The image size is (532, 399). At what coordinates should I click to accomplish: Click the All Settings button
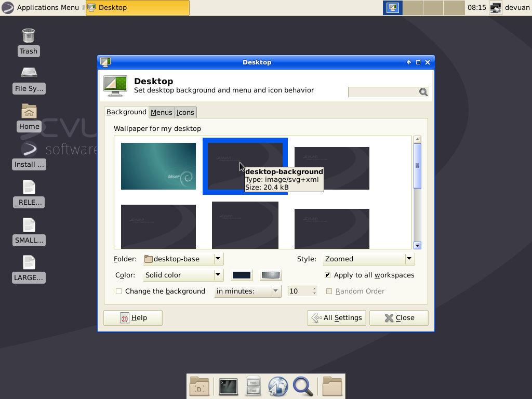click(x=336, y=317)
